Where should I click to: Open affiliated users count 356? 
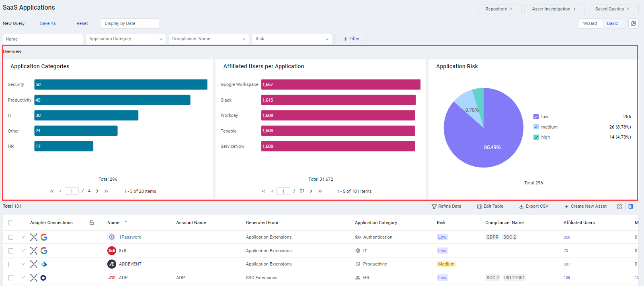[x=567, y=237]
